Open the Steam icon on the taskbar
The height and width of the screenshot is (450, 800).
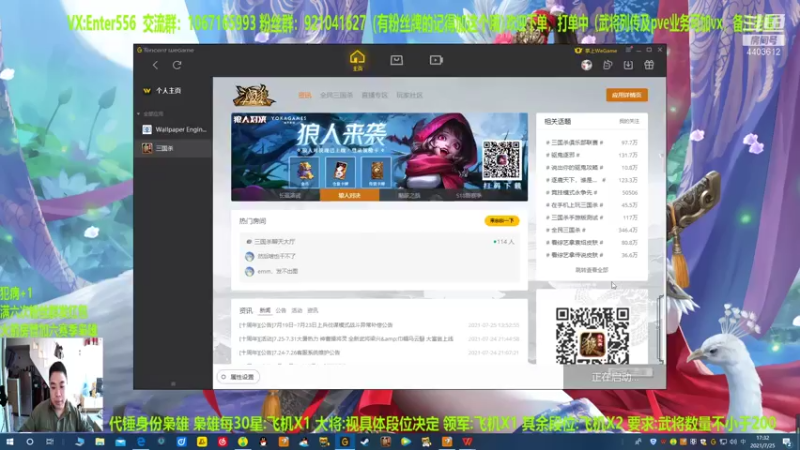click(x=365, y=442)
